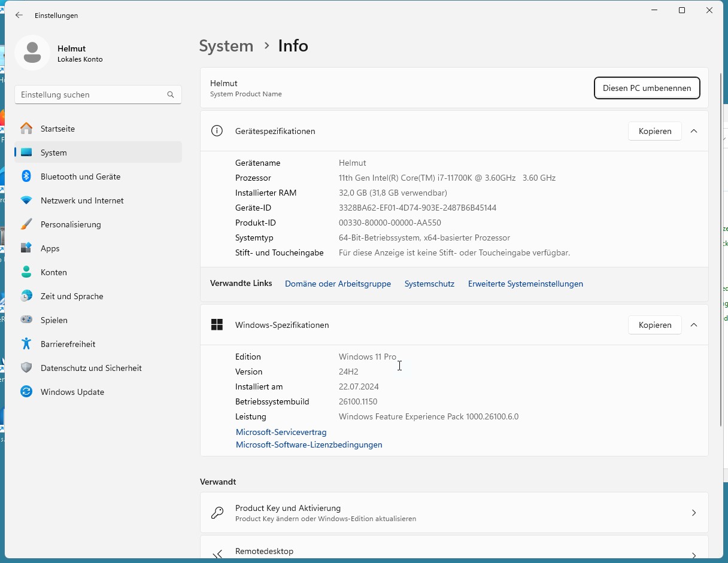The height and width of the screenshot is (563, 728).
Task: Open Microsoft-Software-Lizenzbedingungen link
Action: pos(309,445)
